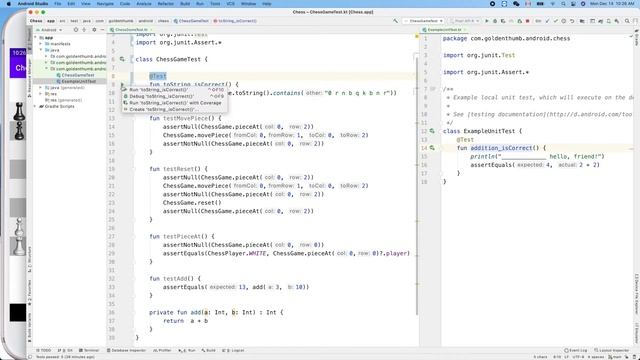
Task: Open the Apple menu
Action: click(9, 4)
